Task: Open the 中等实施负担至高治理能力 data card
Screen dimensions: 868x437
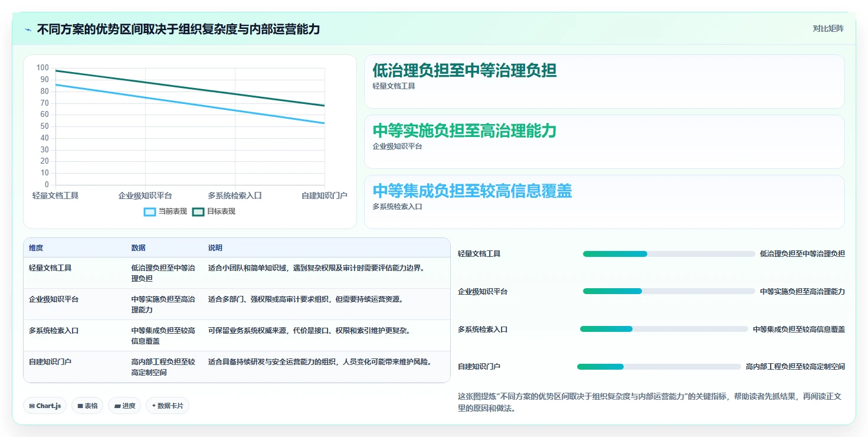Action: click(x=604, y=142)
